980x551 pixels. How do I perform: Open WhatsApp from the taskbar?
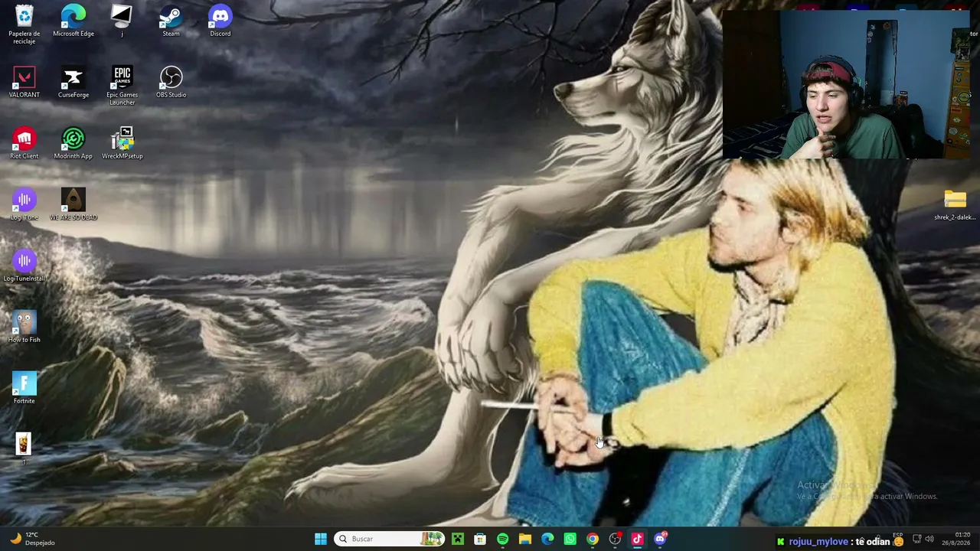(570, 539)
